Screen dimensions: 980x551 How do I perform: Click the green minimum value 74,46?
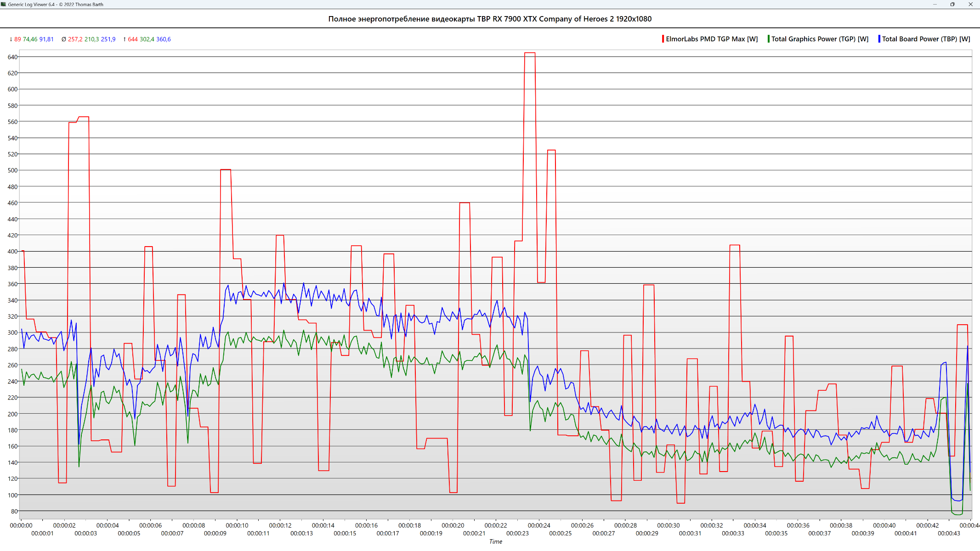30,39
